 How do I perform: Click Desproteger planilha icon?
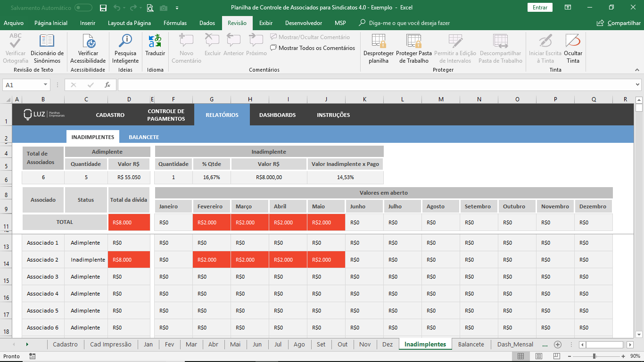[378, 41]
